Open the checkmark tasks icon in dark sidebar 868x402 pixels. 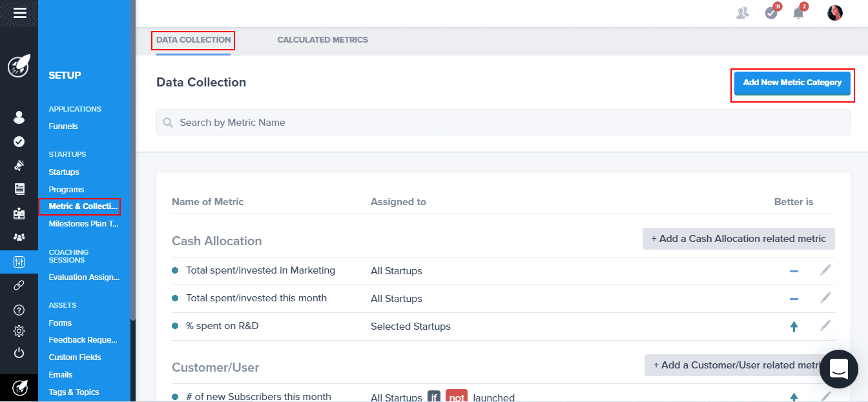coord(19,141)
